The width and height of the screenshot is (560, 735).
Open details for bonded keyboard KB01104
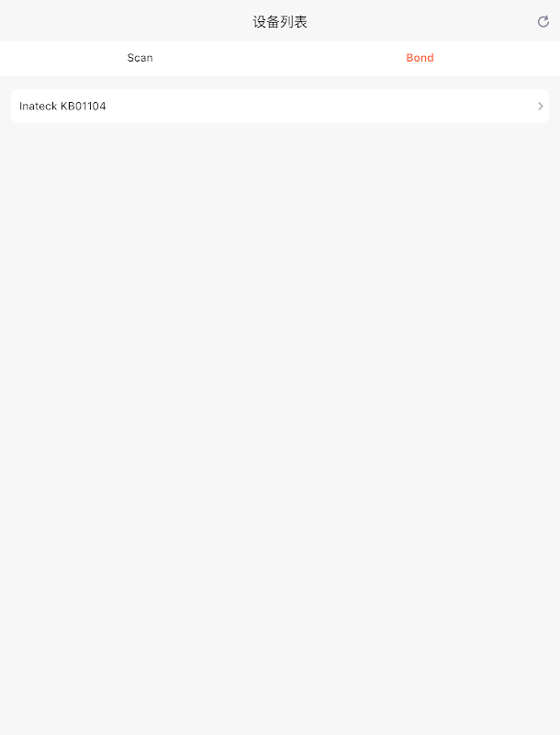(280, 106)
